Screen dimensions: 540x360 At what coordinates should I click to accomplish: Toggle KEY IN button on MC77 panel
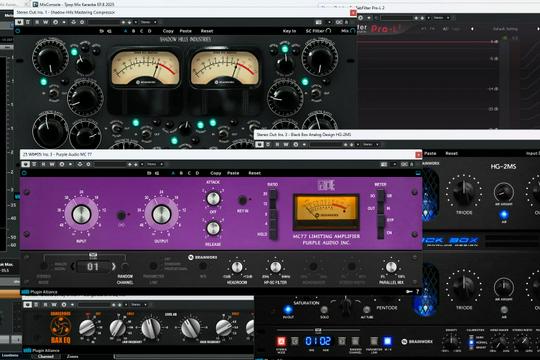click(x=242, y=200)
